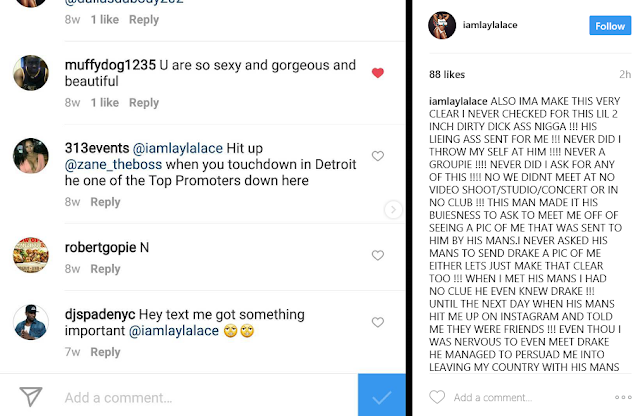This screenshot has height=416, width=640.
Task: Open muffydog1235's profile picture
Action: click(32, 72)
